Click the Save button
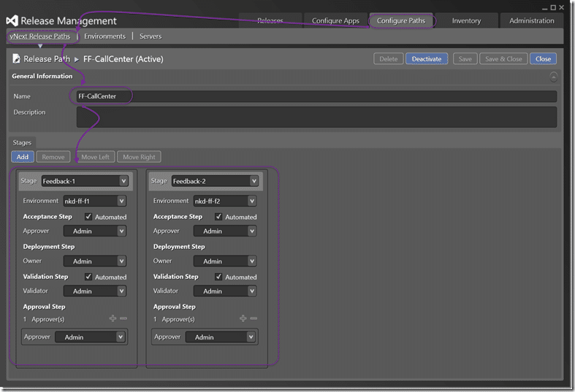 (x=465, y=58)
